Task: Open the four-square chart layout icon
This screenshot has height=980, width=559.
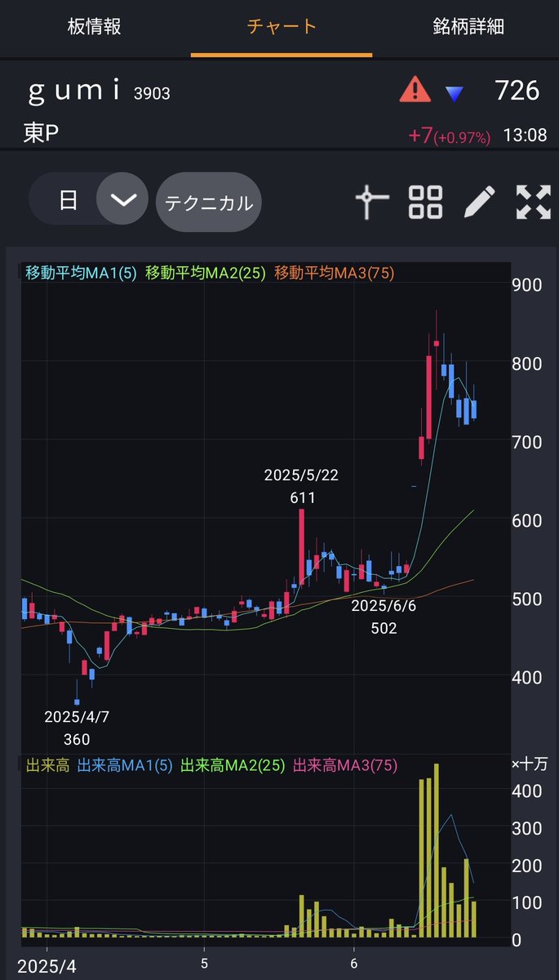Action: [425, 202]
